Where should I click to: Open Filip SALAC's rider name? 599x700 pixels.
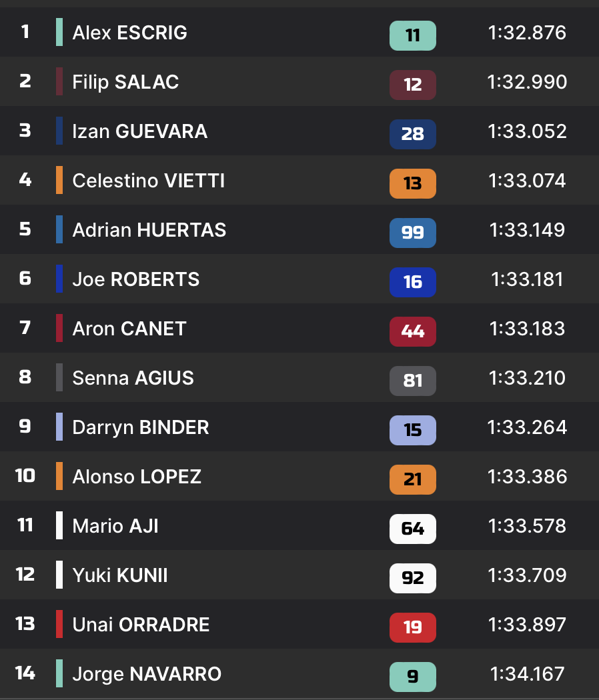pos(125,82)
